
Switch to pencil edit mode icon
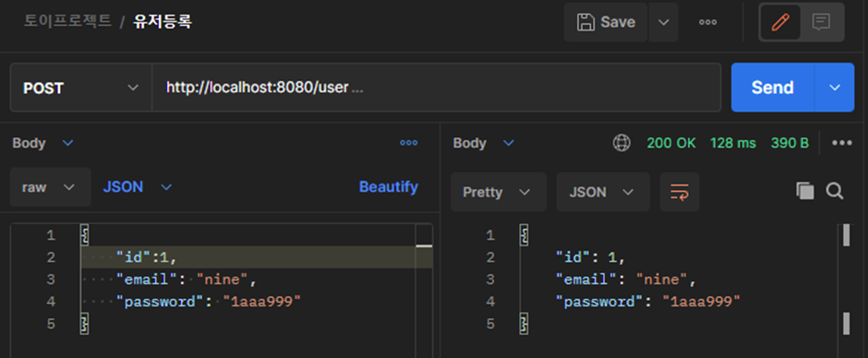[780, 22]
